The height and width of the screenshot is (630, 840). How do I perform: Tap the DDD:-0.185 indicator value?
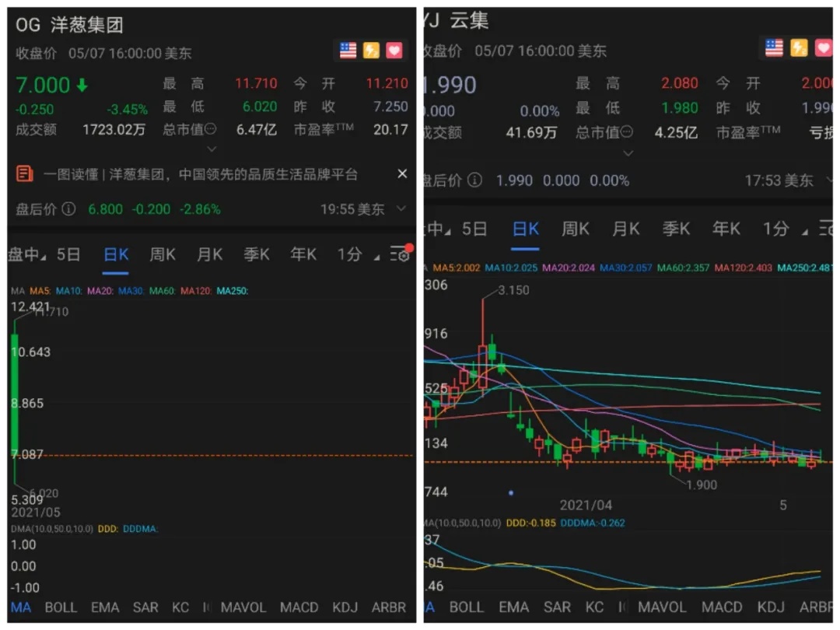click(531, 523)
